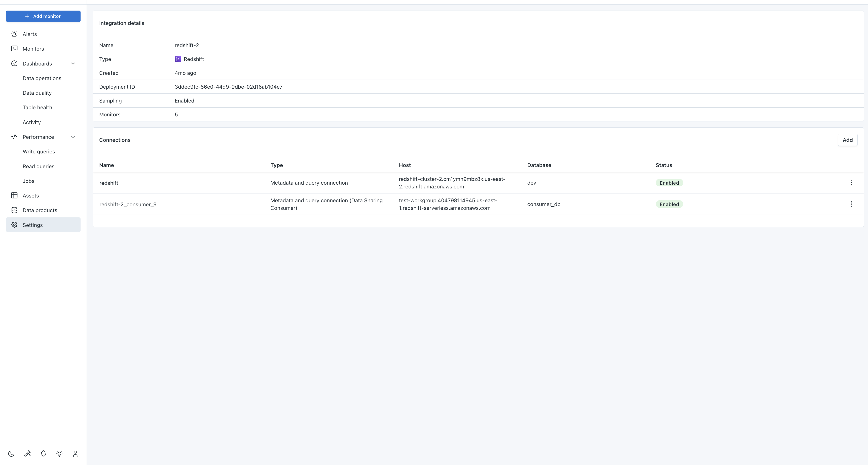The height and width of the screenshot is (465, 868).
Task: Click the Data products database icon
Action: click(14, 210)
